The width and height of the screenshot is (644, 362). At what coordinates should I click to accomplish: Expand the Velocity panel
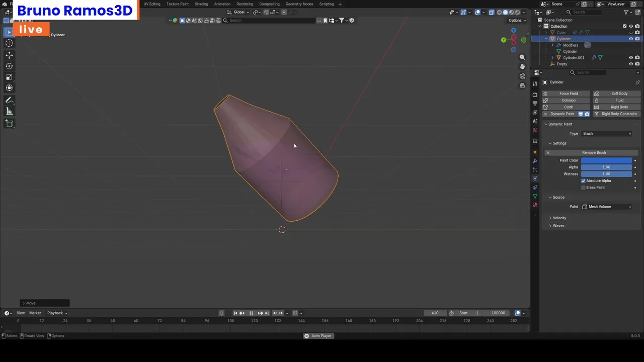point(559,218)
